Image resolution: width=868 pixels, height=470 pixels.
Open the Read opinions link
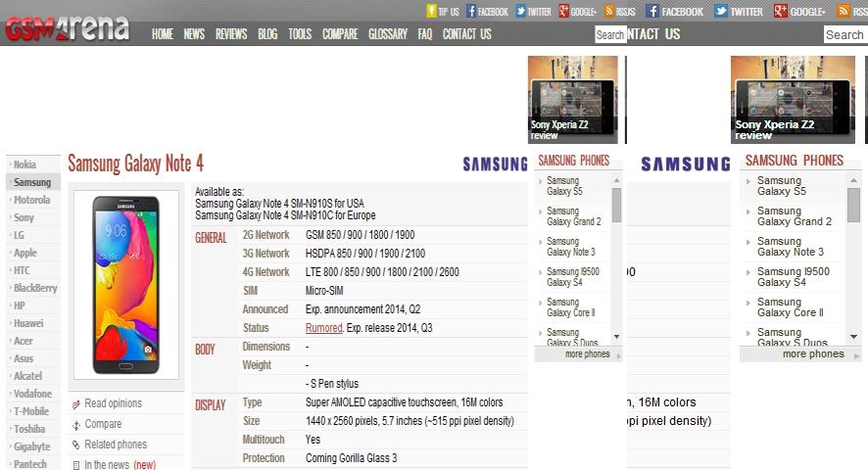[113, 403]
